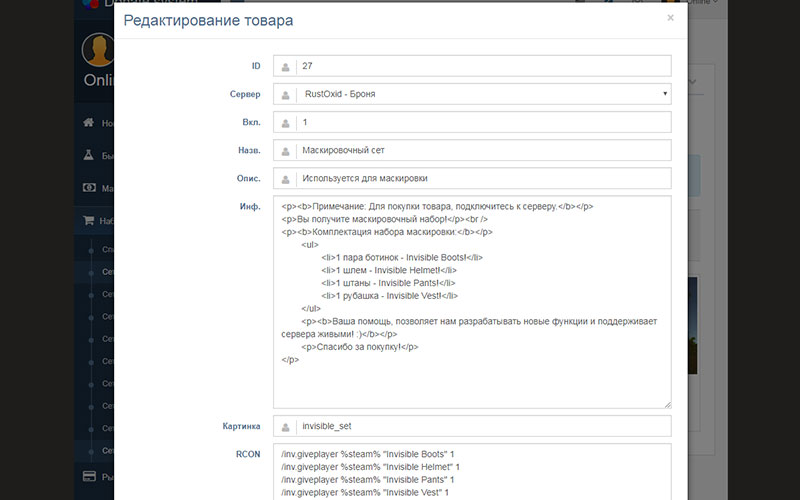The height and width of the screenshot is (500, 800).
Task: Click the flask icon in the sidebar
Action: pos(88,156)
